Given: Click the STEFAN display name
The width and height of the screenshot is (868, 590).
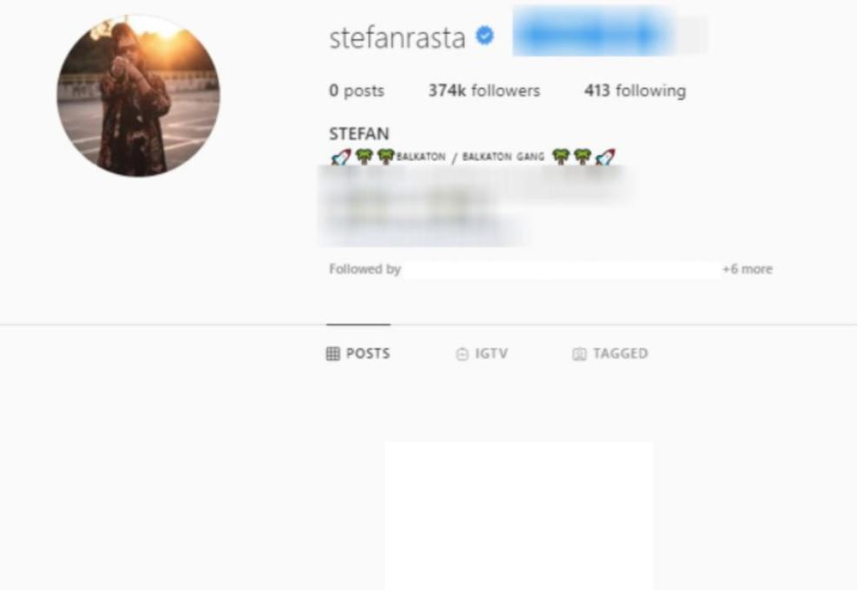Looking at the screenshot, I should tap(359, 134).
